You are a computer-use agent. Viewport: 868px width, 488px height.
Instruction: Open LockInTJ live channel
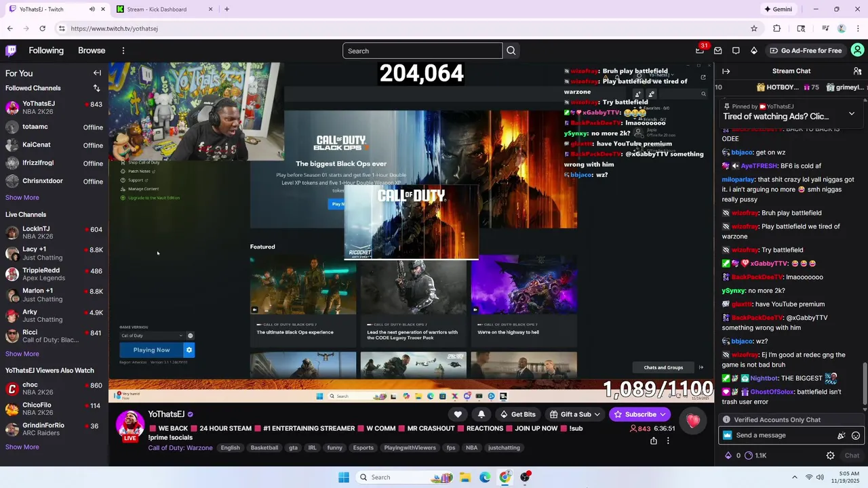[x=54, y=232]
